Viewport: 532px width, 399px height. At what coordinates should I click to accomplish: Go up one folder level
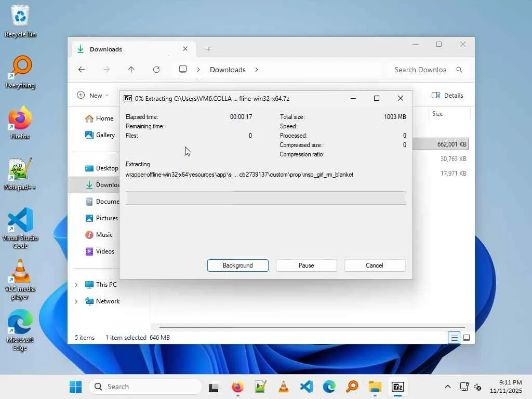(x=131, y=70)
